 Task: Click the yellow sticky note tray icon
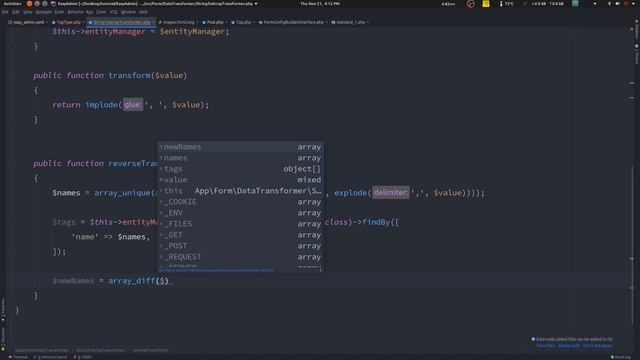point(486,4)
